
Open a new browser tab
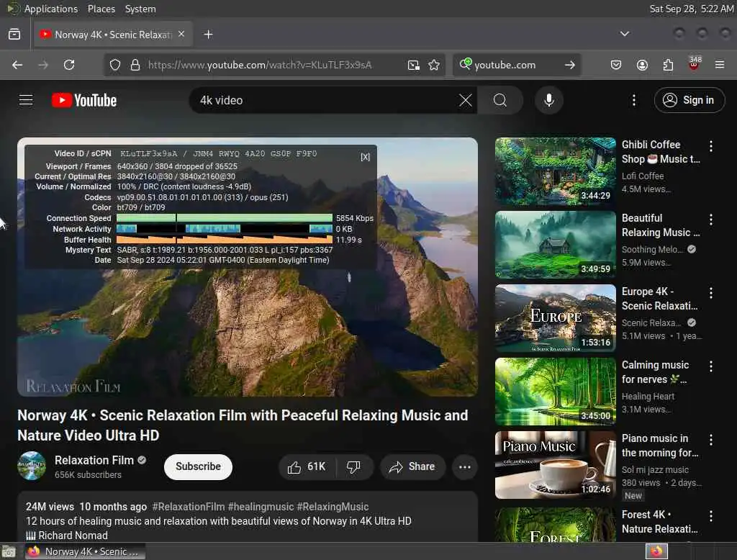pyautogui.click(x=208, y=35)
